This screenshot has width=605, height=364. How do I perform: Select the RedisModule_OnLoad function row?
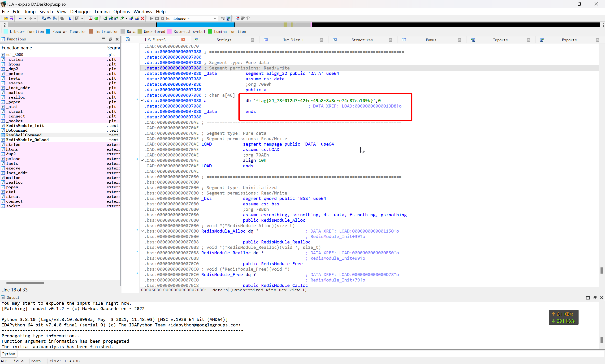click(60, 140)
